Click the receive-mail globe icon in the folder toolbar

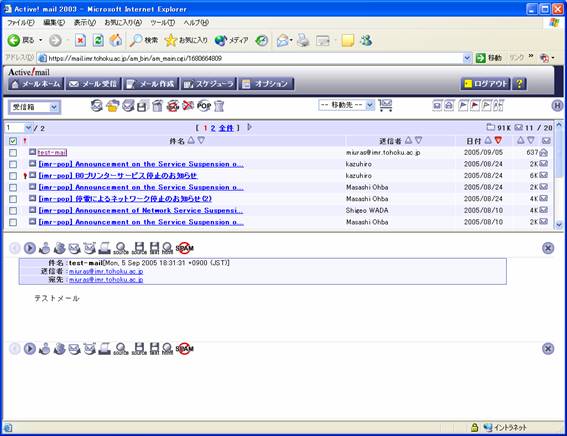(96, 106)
